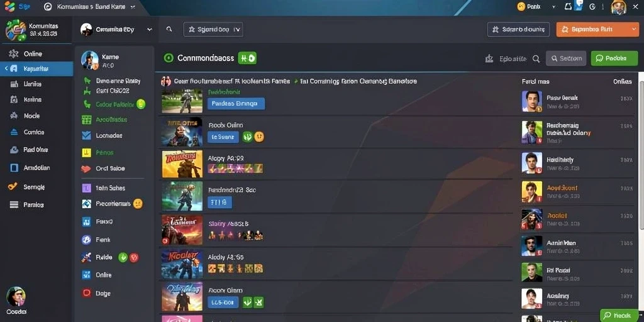Open the notification bell icon in title bar

(x=568, y=6)
